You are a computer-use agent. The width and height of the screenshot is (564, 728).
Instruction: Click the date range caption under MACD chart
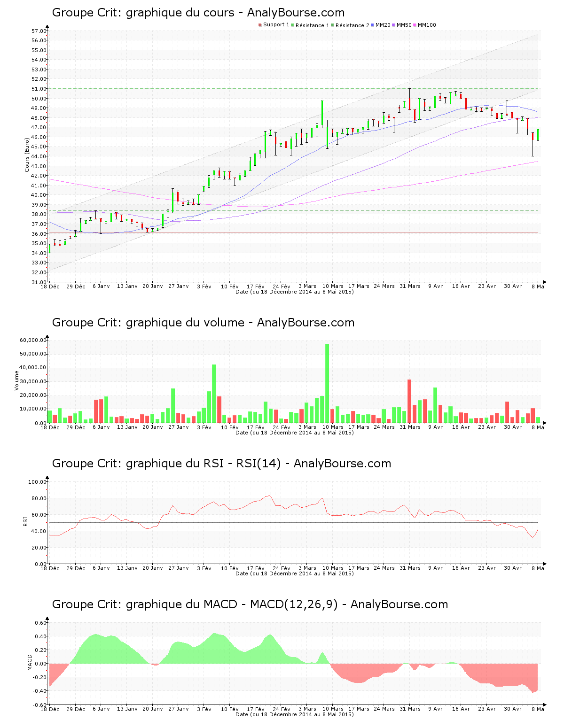tap(295, 714)
